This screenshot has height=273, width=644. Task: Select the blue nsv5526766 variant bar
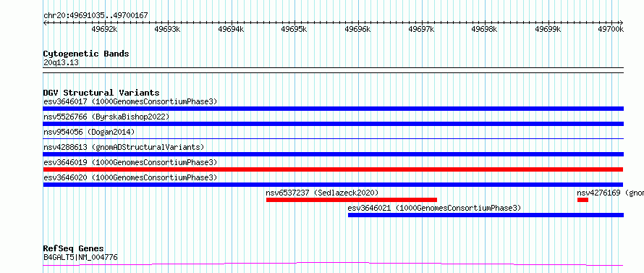point(333,124)
